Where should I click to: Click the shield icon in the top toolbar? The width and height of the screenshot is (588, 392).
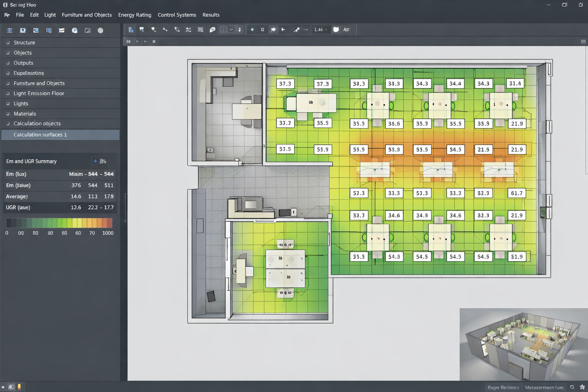click(x=336, y=29)
